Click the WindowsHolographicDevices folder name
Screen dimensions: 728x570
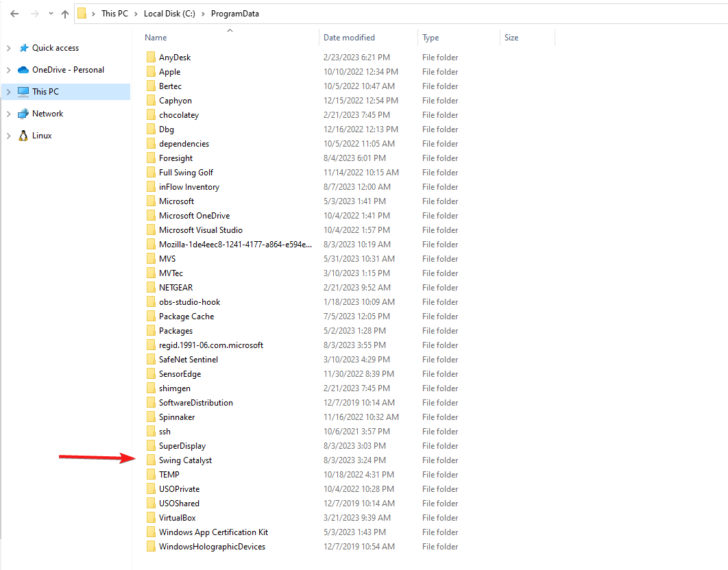(213, 547)
